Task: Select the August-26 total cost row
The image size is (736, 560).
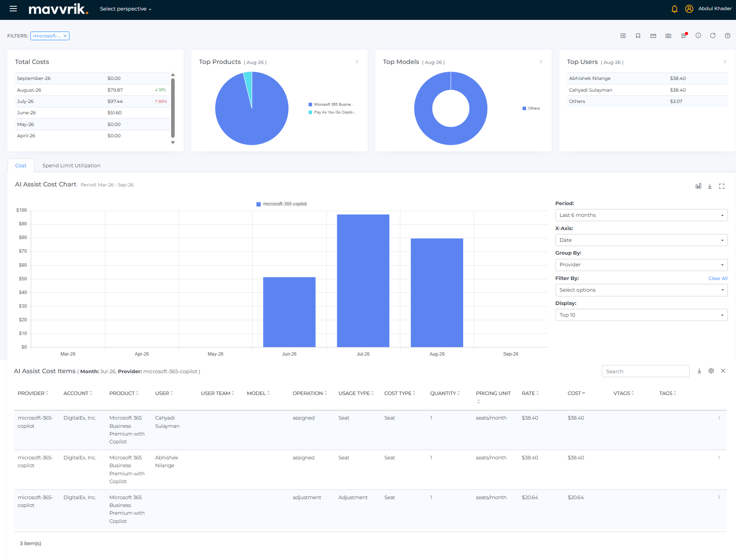Action: pyautogui.click(x=93, y=90)
